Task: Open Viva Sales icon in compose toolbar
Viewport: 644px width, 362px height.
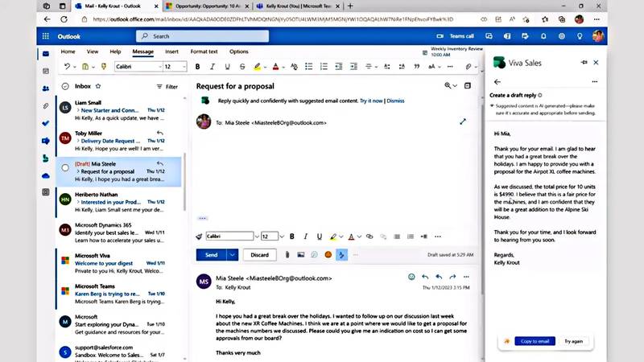Action: point(341,255)
